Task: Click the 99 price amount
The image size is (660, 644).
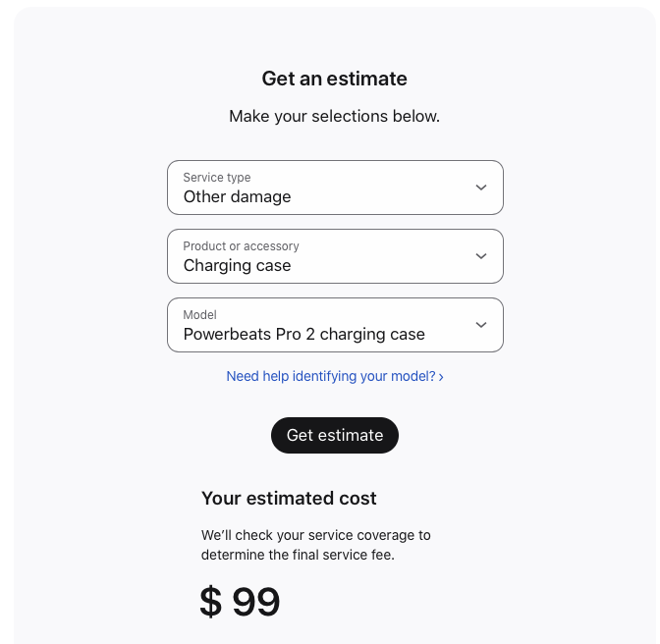Action: coord(256,602)
